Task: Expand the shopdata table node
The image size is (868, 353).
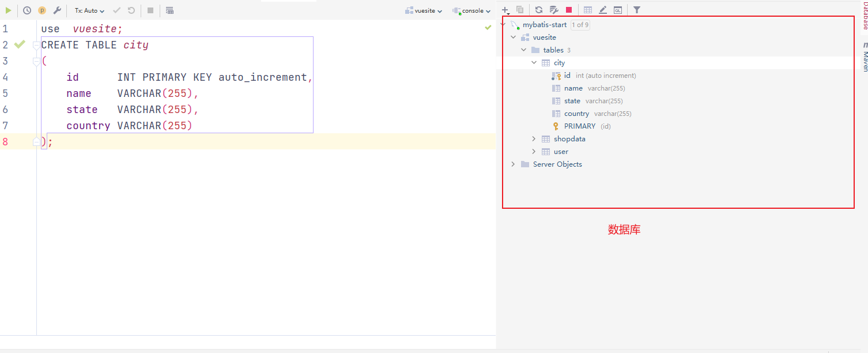Action: click(534, 139)
